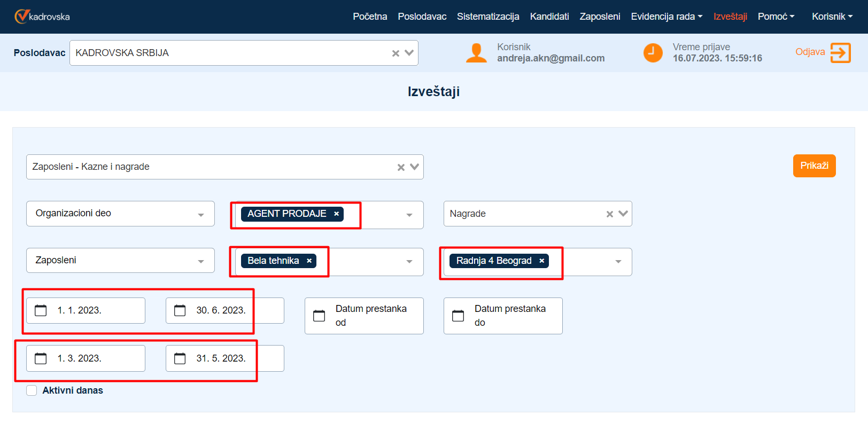Open the Korisnik menu in navbar
The height and width of the screenshot is (423, 868).
click(x=832, y=17)
